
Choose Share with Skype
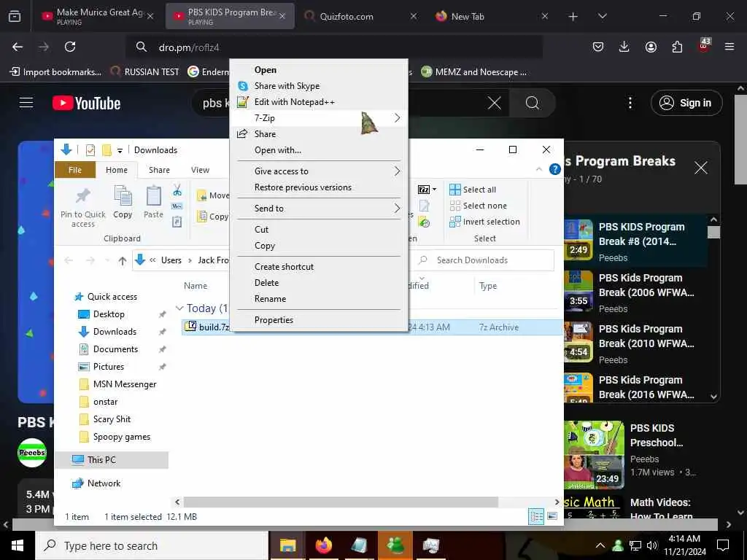click(x=318, y=86)
